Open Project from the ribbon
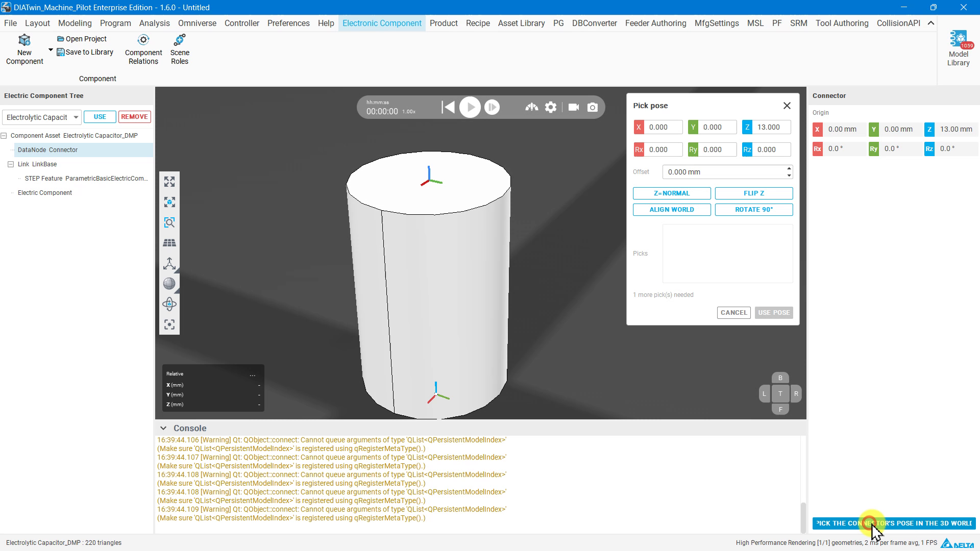980x551 pixels. (82, 39)
